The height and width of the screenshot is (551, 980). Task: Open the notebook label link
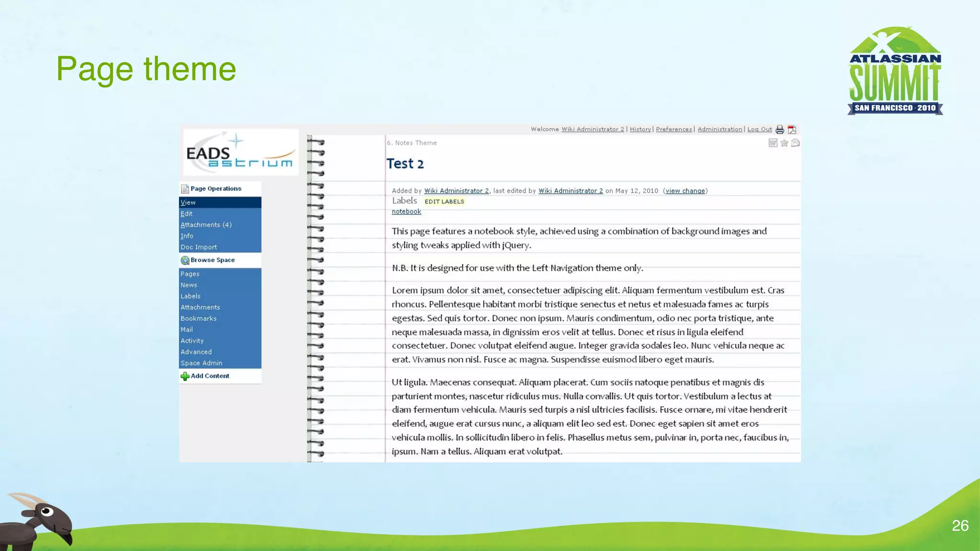click(x=406, y=211)
